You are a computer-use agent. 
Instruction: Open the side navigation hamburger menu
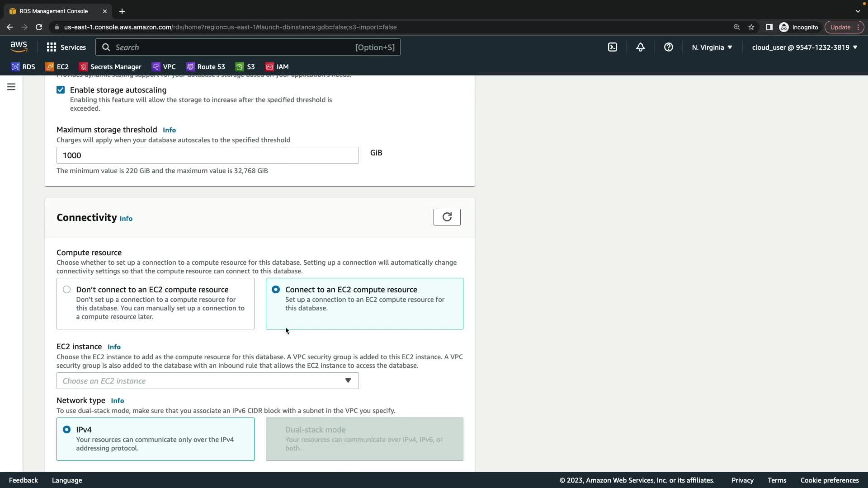pos(11,87)
